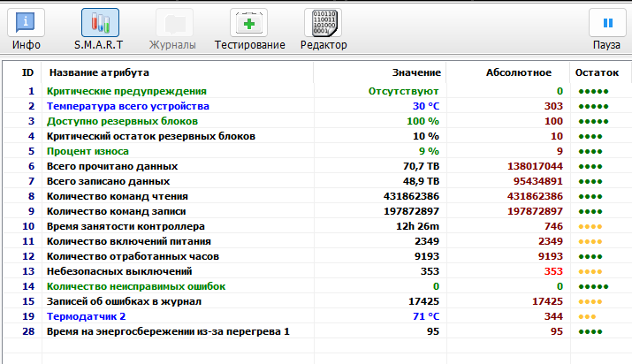Click health dots for Небезопасных выключений row
Screen dimensions: 632x364
click(590, 272)
